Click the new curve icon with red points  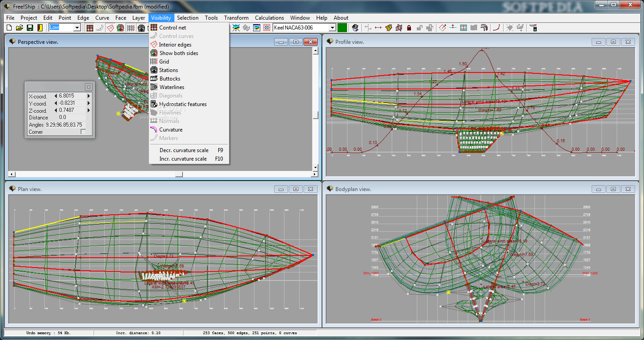(x=496, y=28)
